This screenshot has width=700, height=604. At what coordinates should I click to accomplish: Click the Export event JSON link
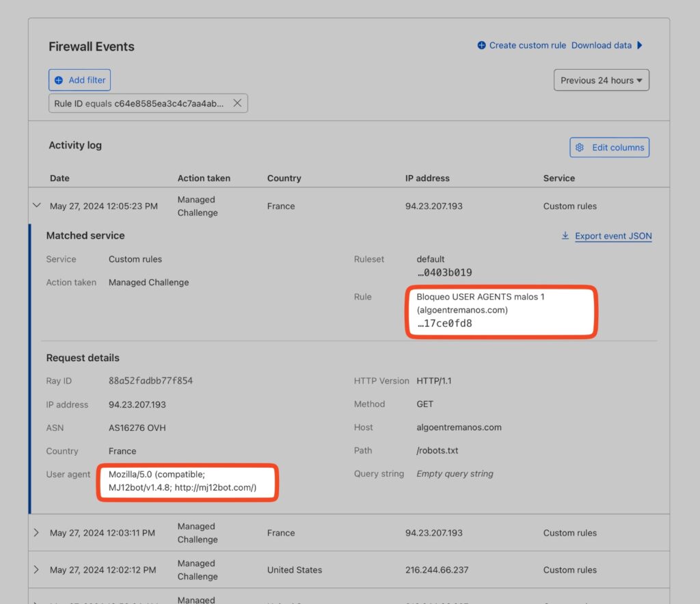pos(612,235)
